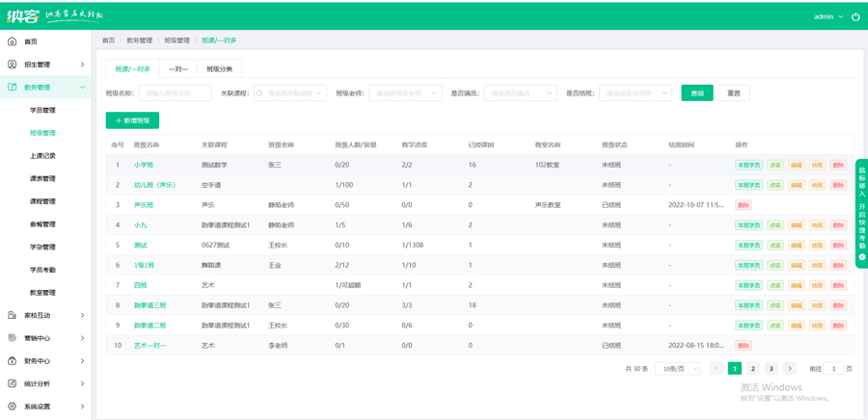868x420 pixels.
Task: Click the arrow icon on 快捷考勤 side panel
Action: coord(861,257)
